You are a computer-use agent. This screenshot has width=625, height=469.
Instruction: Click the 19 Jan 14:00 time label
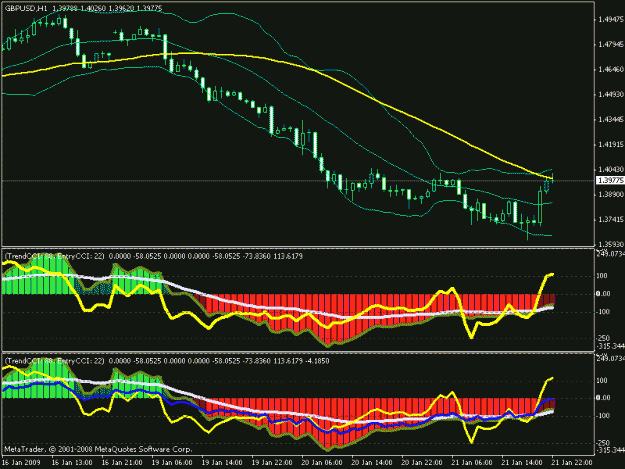tap(222, 463)
